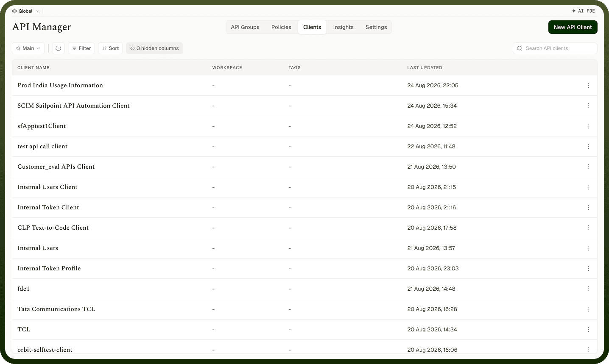Open row menu for Prod India Usage Information
The height and width of the screenshot is (364, 609).
[589, 86]
